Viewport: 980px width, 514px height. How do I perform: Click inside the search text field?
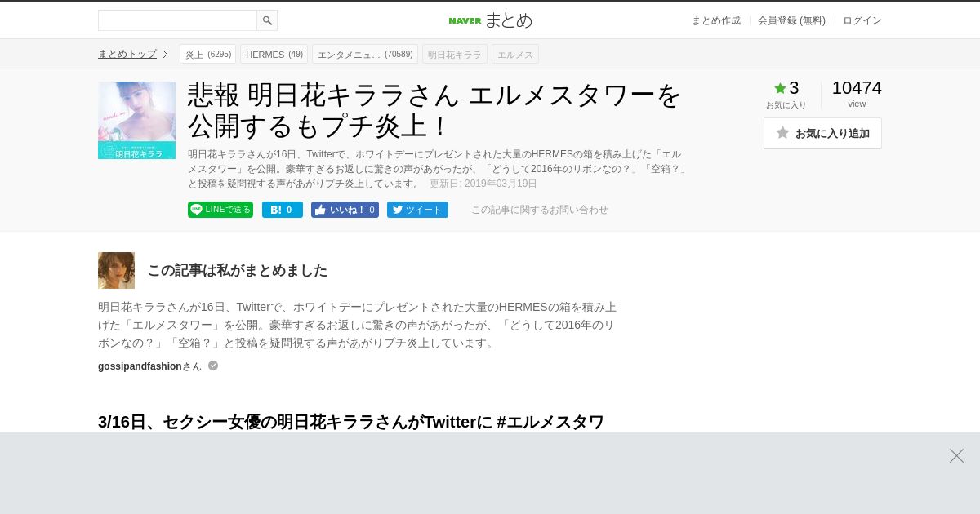click(x=177, y=20)
